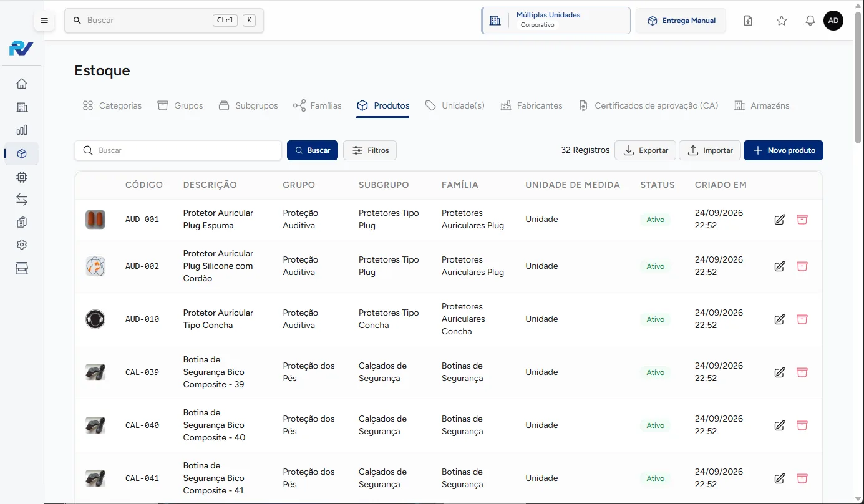Open the AD user avatar menu
Screen dimensions: 864x504
[x=833, y=21]
